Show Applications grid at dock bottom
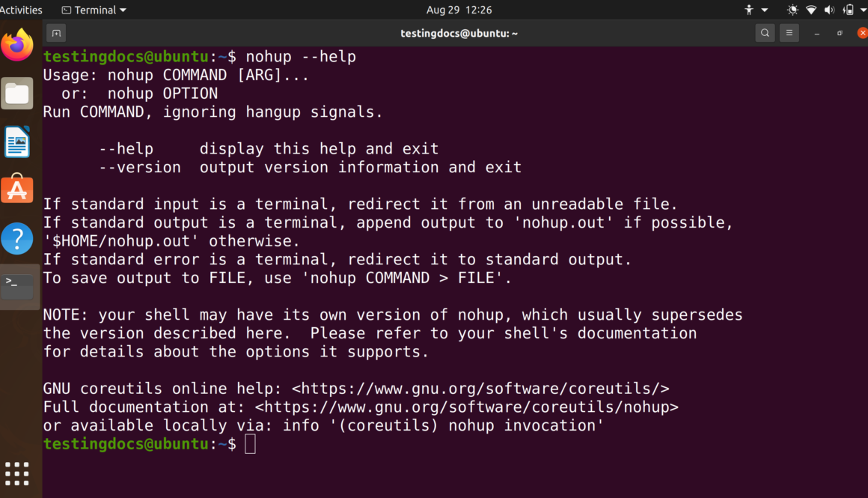 click(x=17, y=473)
